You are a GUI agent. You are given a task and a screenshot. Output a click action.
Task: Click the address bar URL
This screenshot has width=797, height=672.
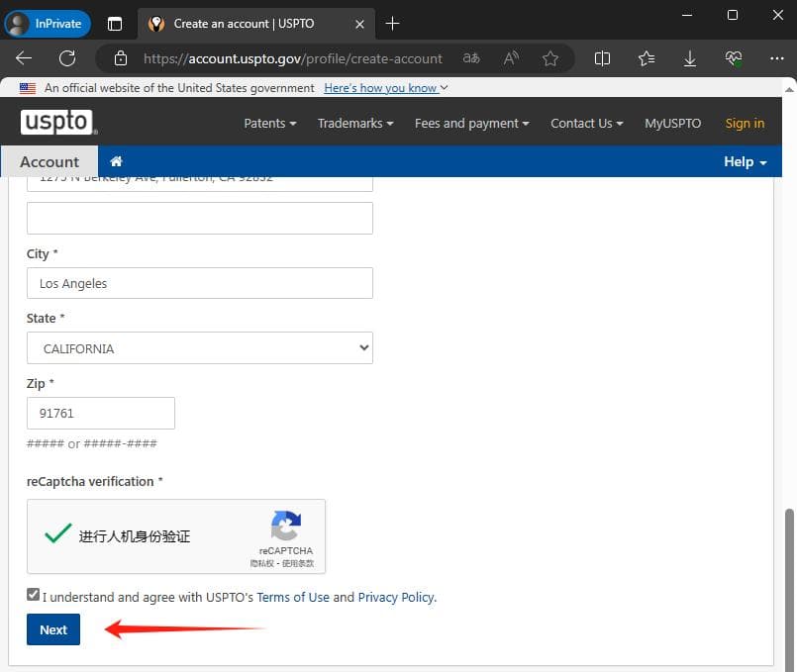tap(293, 58)
